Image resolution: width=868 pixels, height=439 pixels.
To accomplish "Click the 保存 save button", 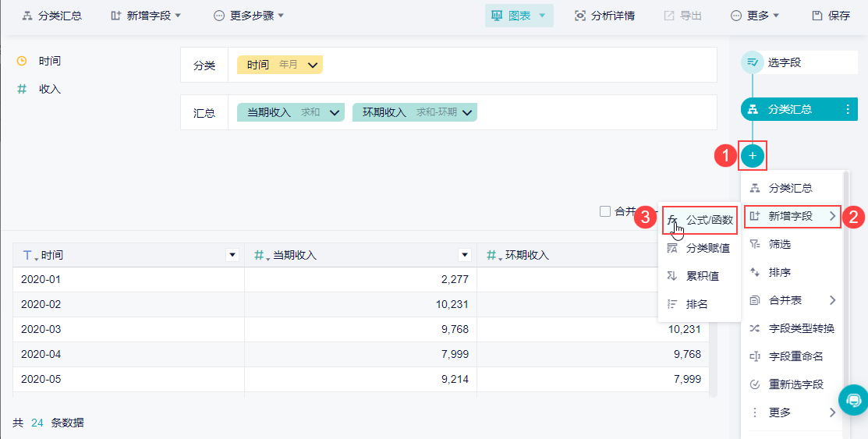I will 831,16.
